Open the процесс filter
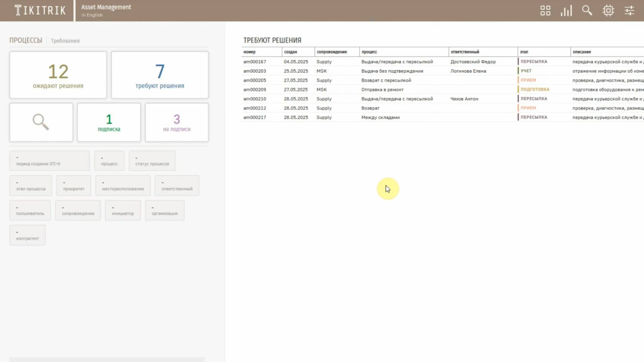 click(x=109, y=160)
